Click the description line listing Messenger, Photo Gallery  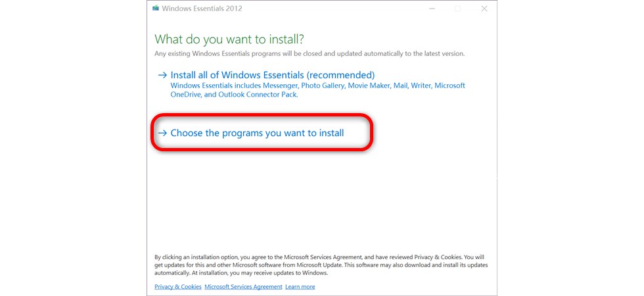tap(318, 86)
